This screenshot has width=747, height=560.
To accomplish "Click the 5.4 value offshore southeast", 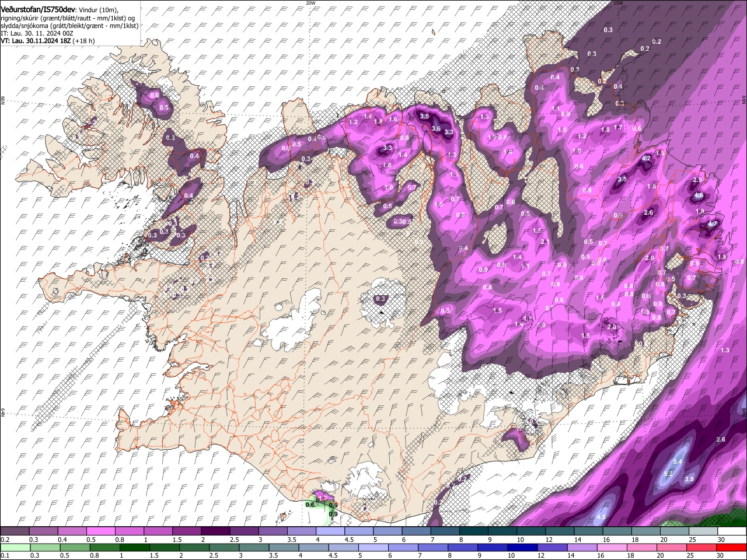I will [x=678, y=461].
